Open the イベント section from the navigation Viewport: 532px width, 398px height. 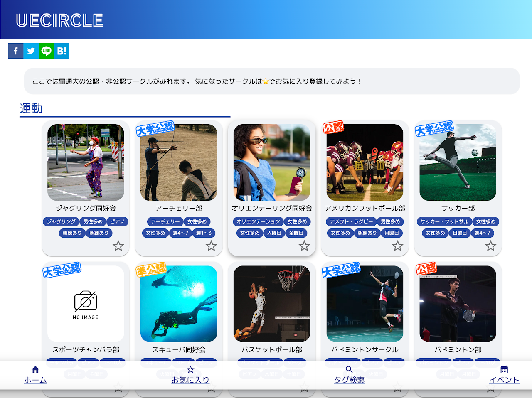[504, 379]
